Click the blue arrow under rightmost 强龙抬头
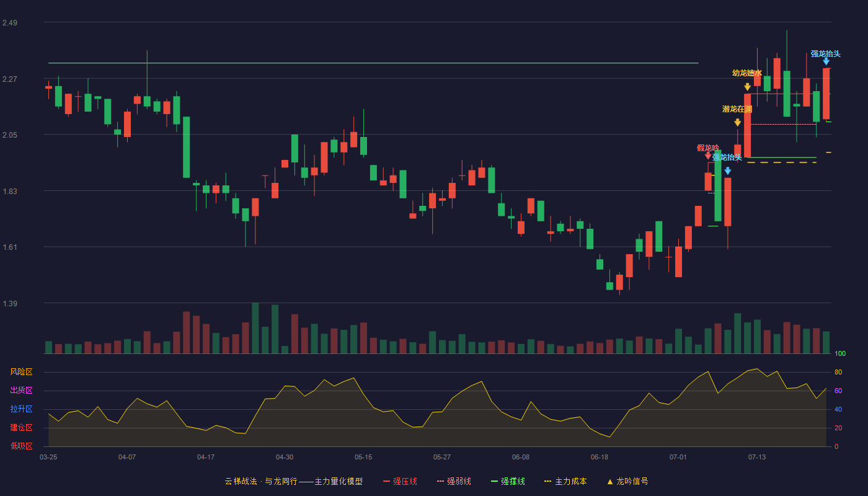The height and width of the screenshot is (496, 868). tap(826, 61)
